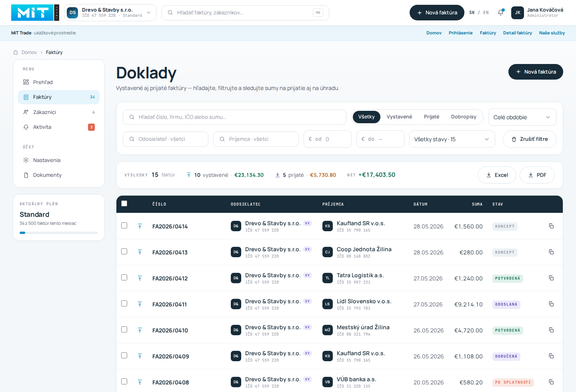Click the copy icon for FA2026/0408
576x392 pixels.
click(551, 382)
